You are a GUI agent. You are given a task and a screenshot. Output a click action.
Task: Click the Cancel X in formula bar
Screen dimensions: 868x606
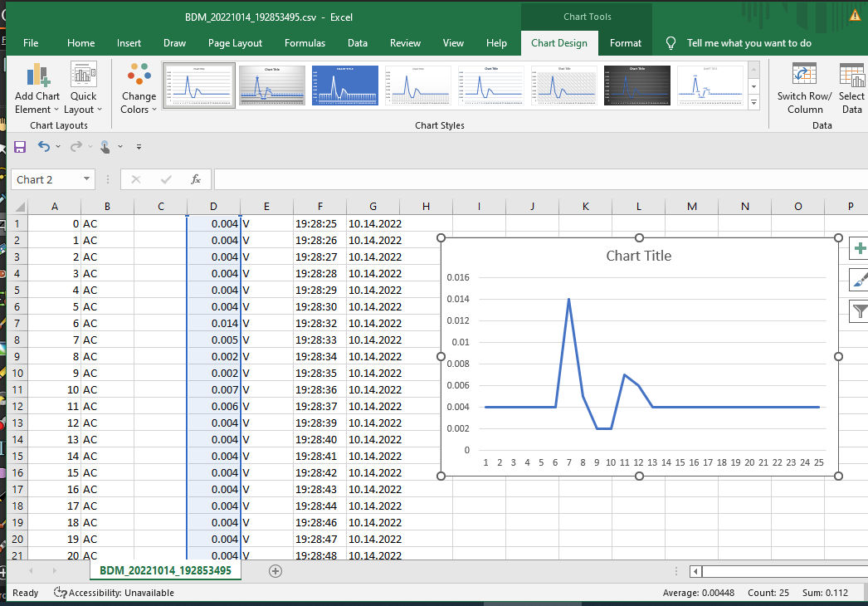click(135, 179)
